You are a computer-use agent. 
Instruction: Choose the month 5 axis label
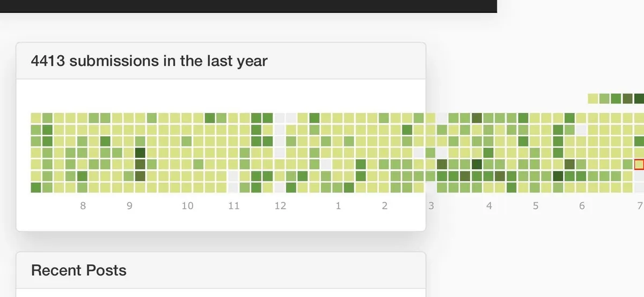click(x=536, y=206)
